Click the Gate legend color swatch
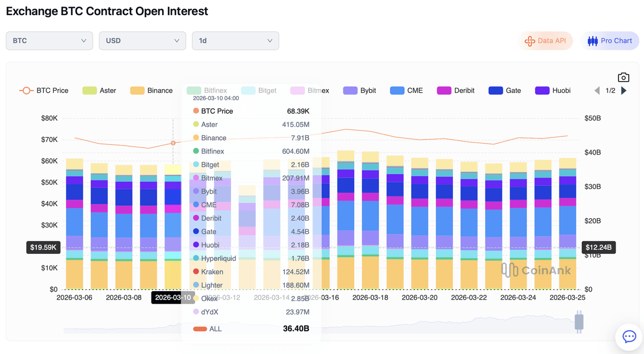The image size is (644, 354). point(496,91)
